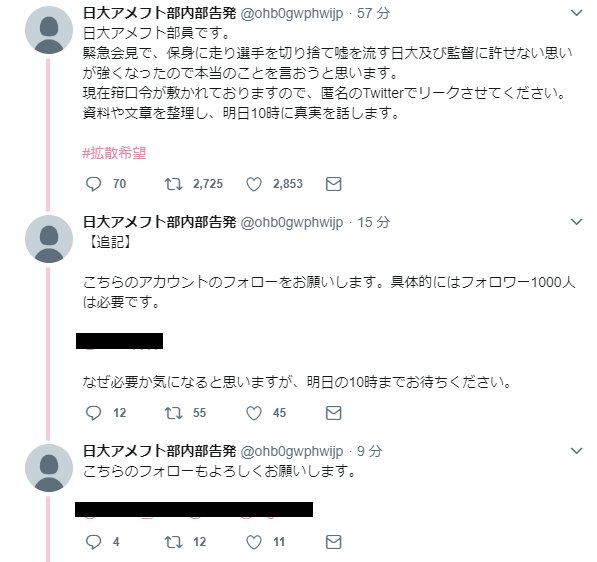Retweet the tweet with 2,725 retweets
597x562 pixels.
[173, 184]
